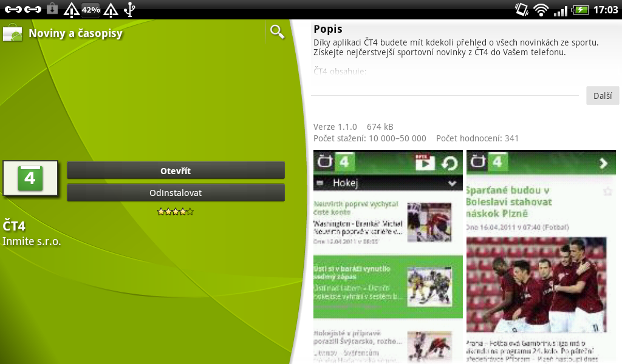Tap the refresh icon in first screenshot

coord(449,163)
